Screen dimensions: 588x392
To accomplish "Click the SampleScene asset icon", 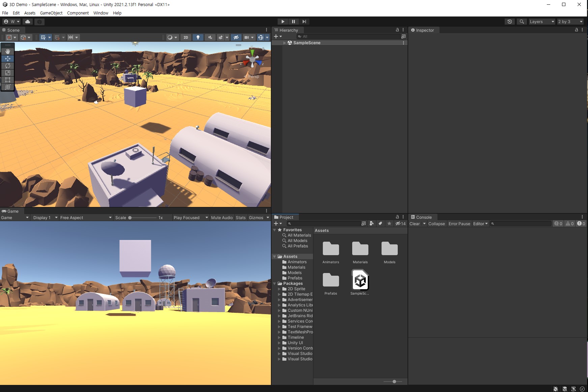I will coord(360,280).
